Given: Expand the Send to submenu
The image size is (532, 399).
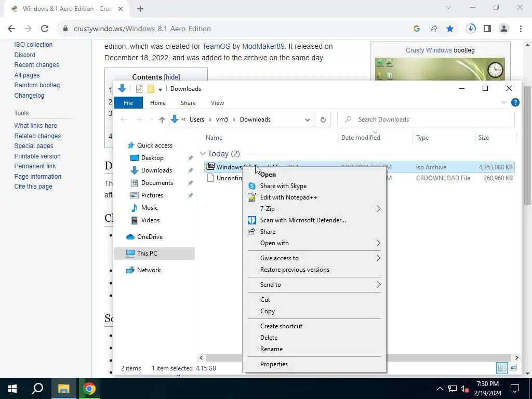Looking at the screenshot, I should point(378,285).
